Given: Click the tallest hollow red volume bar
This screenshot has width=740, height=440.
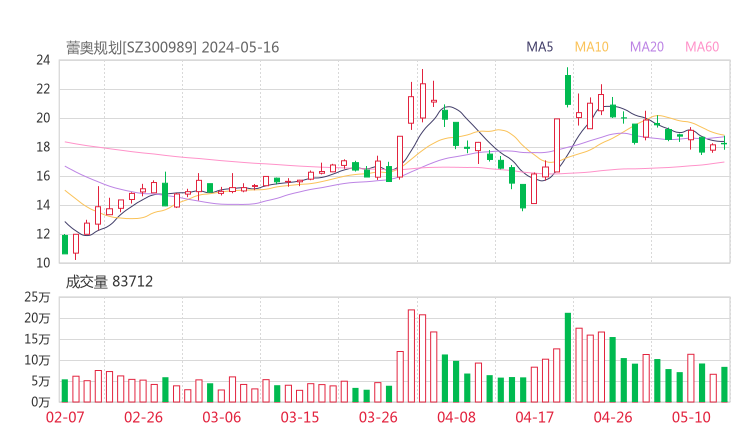Looking at the screenshot, I should tap(411, 356).
